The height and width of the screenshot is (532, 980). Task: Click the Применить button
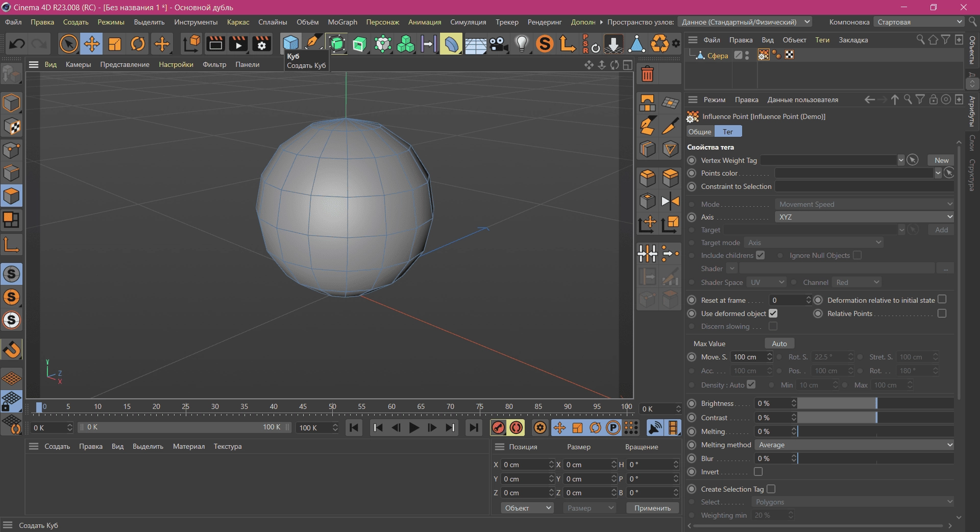[x=652, y=508]
